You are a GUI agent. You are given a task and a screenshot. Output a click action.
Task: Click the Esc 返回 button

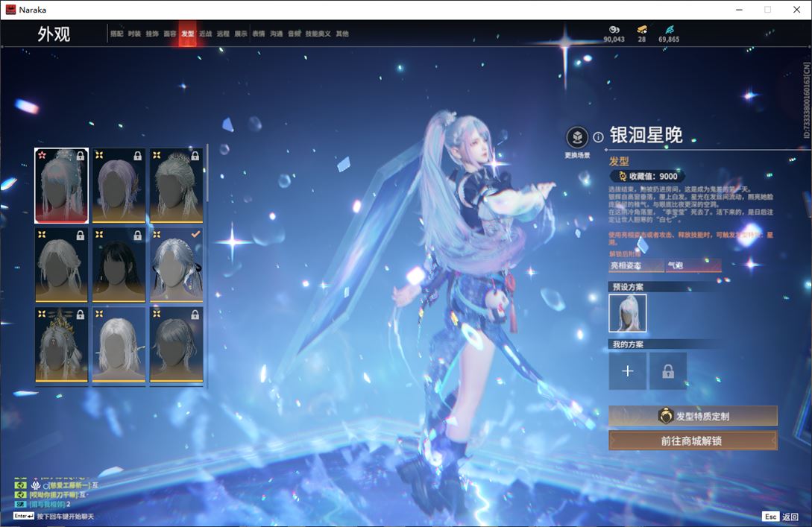(781, 517)
